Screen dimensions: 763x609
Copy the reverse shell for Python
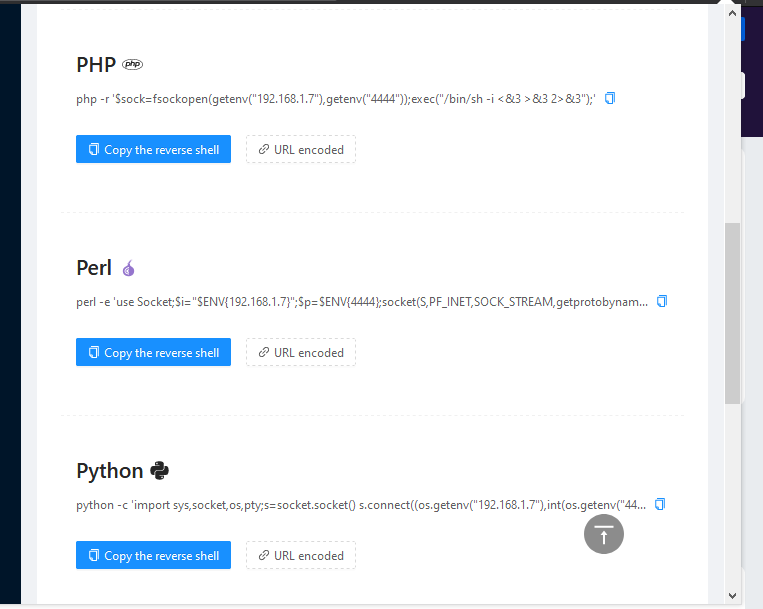pyautogui.click(x=153, y=555)
